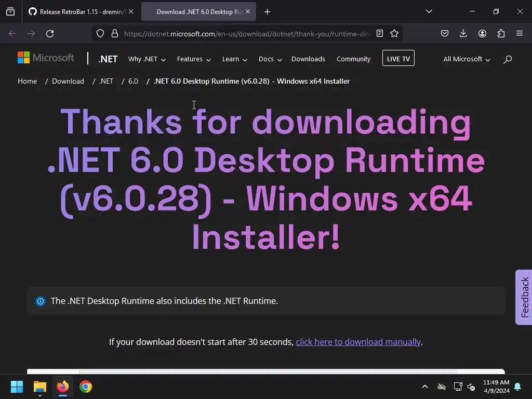
Task: Open clock showing 11:49 AM
Action: click(x=496, y=387)
